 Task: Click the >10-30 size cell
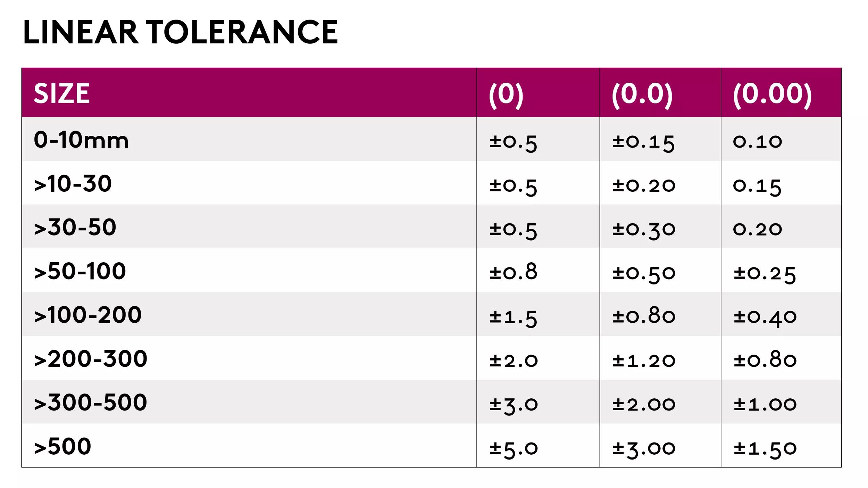click(73, 184)
